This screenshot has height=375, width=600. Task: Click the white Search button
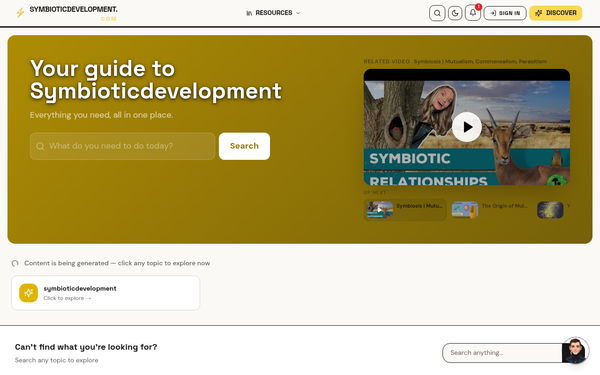coord(244,146)
